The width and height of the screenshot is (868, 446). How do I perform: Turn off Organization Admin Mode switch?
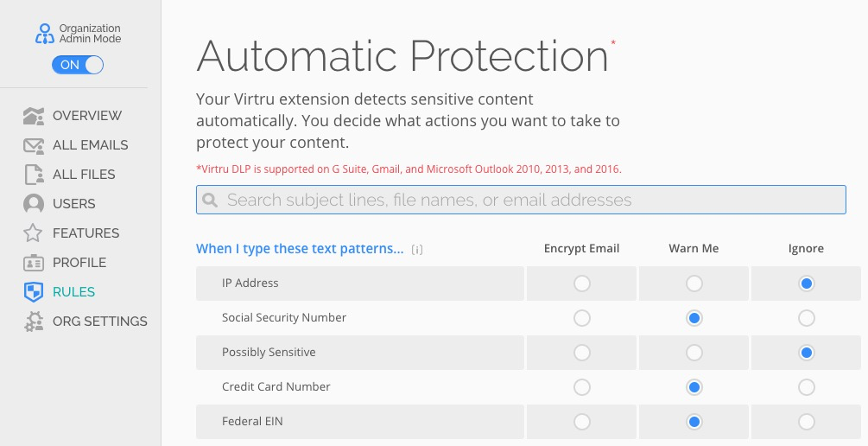(78, 65)
